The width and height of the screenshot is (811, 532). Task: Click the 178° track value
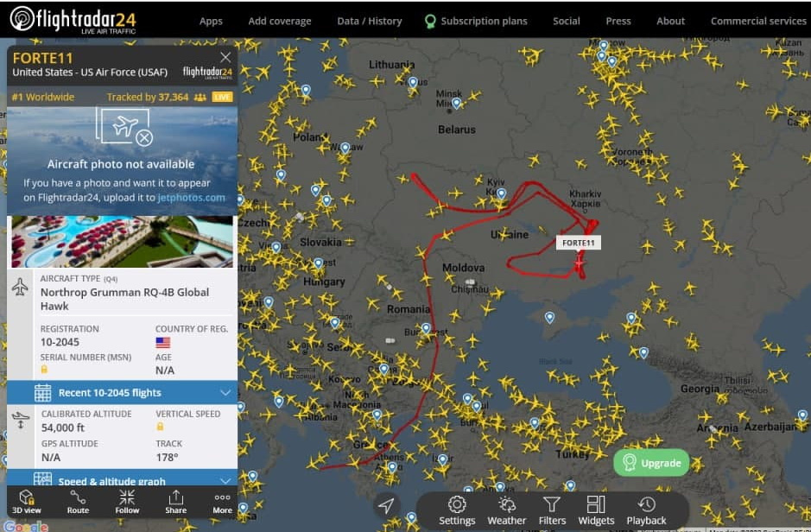tap(167, 457)
